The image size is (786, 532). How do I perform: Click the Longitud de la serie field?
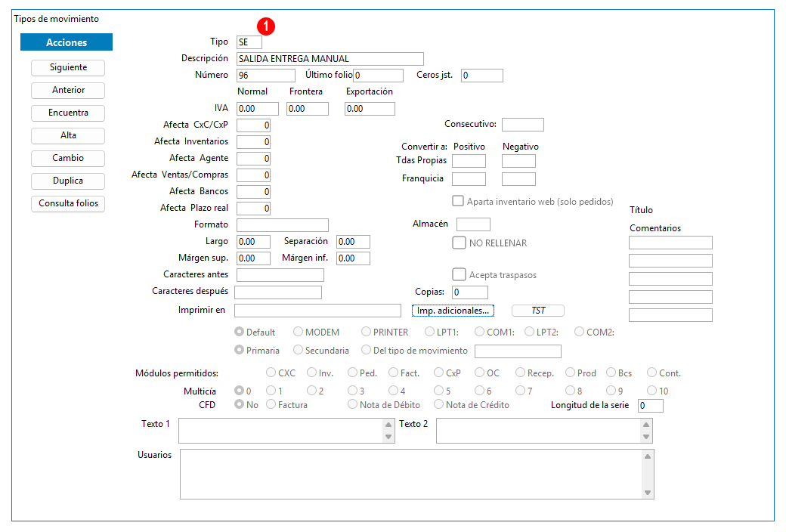(x=650, y=406)
